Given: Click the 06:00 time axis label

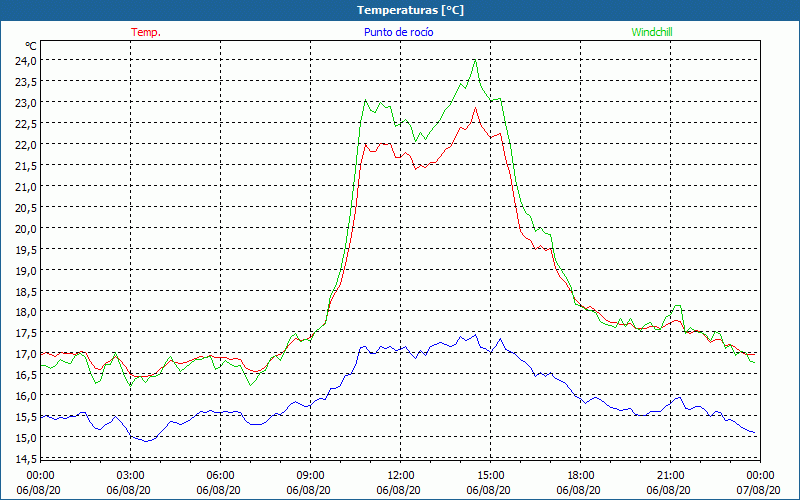Looking at the screenshot, I should (220, 475).
